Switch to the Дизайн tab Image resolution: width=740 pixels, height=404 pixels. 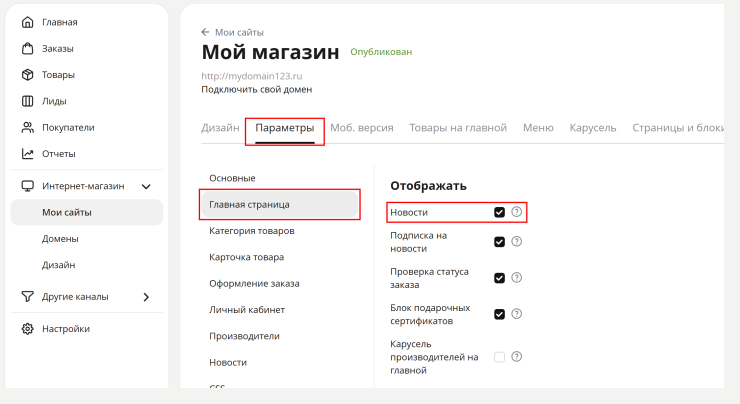[x=220, y=128]
